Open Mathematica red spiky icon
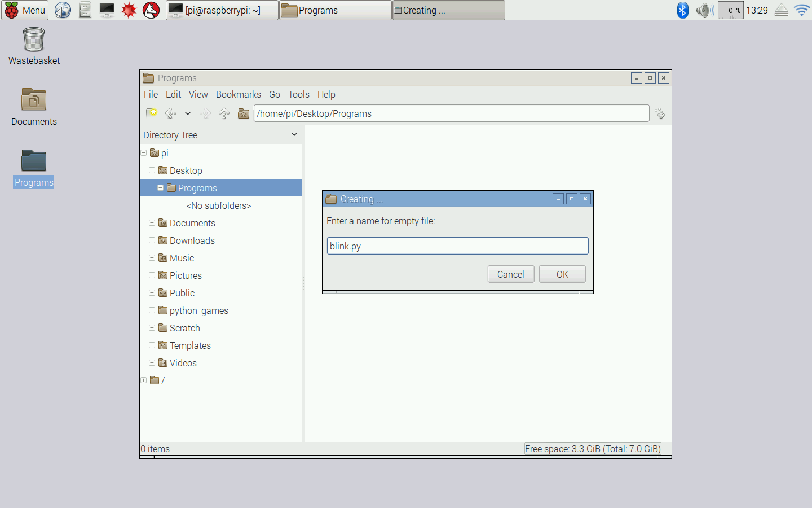This screenshot has width=812, height=508. pos(129,10)
